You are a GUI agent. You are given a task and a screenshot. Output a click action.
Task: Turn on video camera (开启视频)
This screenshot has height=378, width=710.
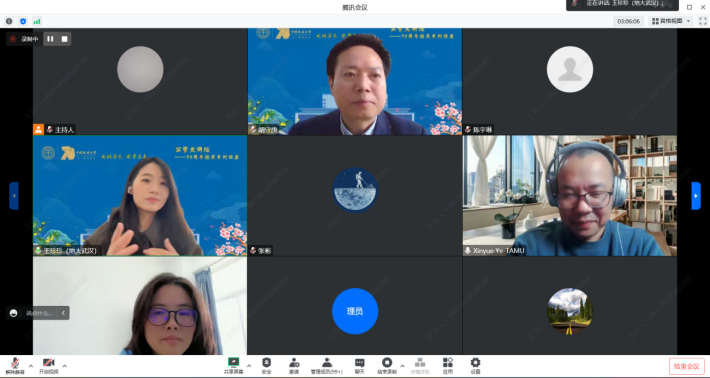(x=48, y=365)
